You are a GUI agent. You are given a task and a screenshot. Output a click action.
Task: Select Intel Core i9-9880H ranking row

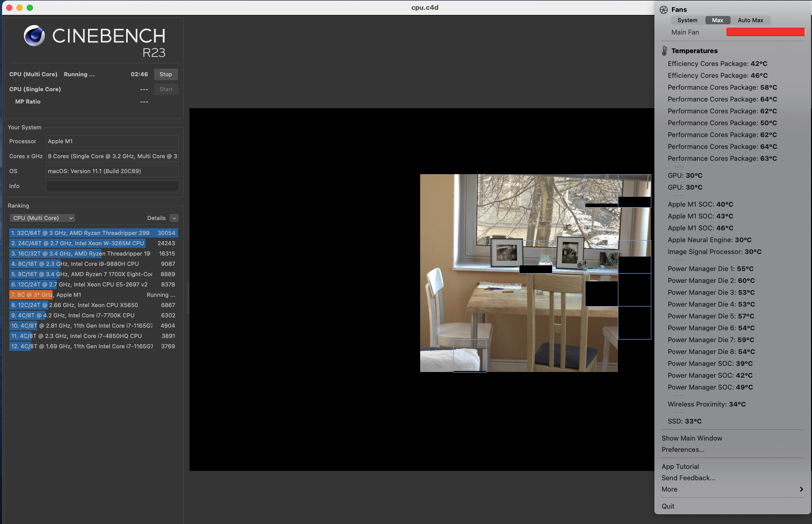[x=94, y=264]
